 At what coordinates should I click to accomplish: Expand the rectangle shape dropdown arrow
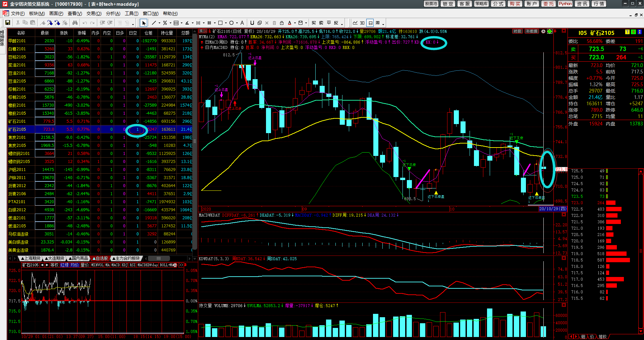[x=226, y=23]
